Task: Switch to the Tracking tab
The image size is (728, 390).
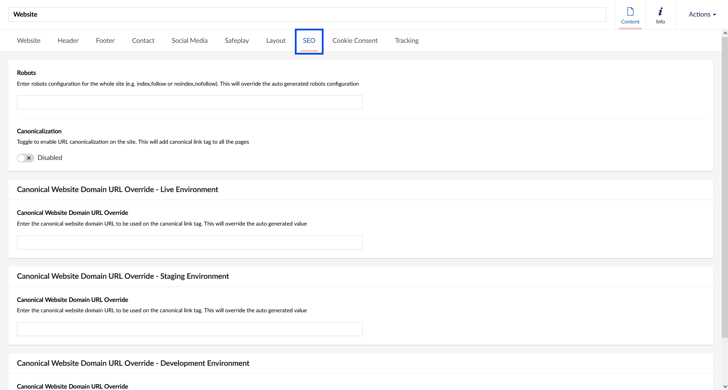Action: 407,41
